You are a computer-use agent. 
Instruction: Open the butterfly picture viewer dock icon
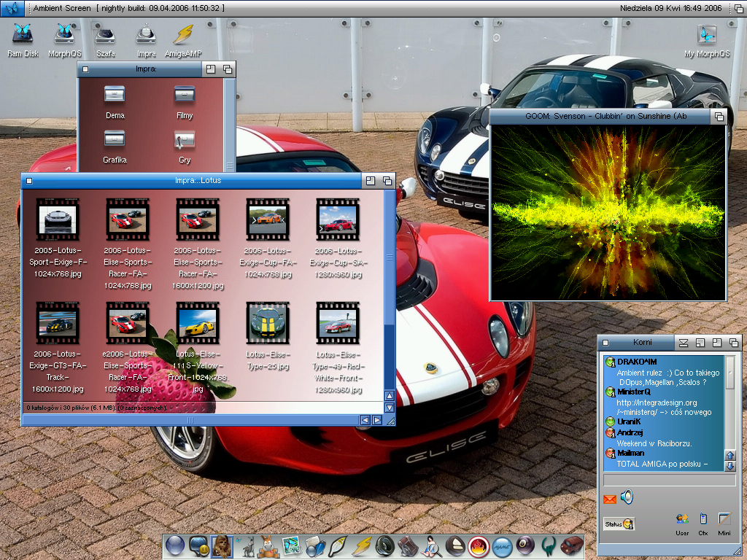click(x=291, y=547)
